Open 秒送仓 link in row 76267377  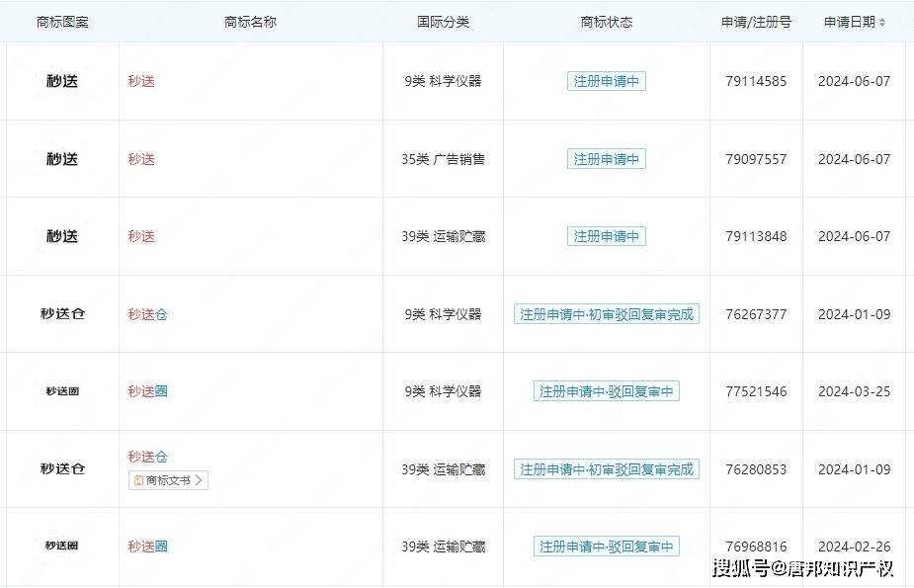coord(148,314)
